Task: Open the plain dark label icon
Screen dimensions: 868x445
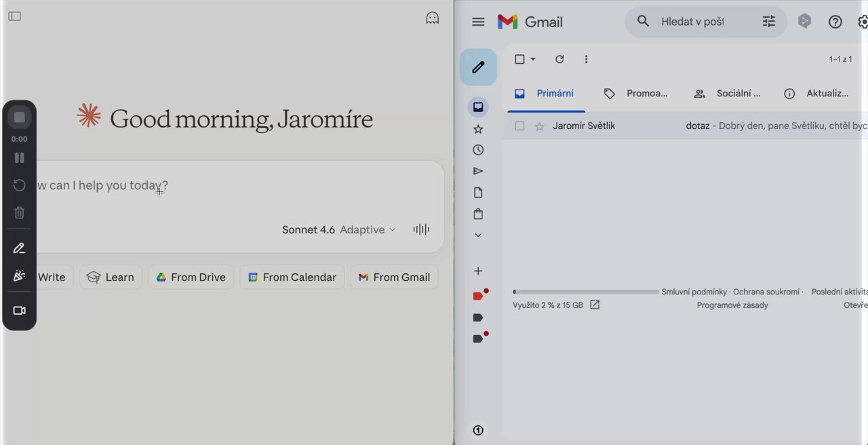Action: [478, 317]
